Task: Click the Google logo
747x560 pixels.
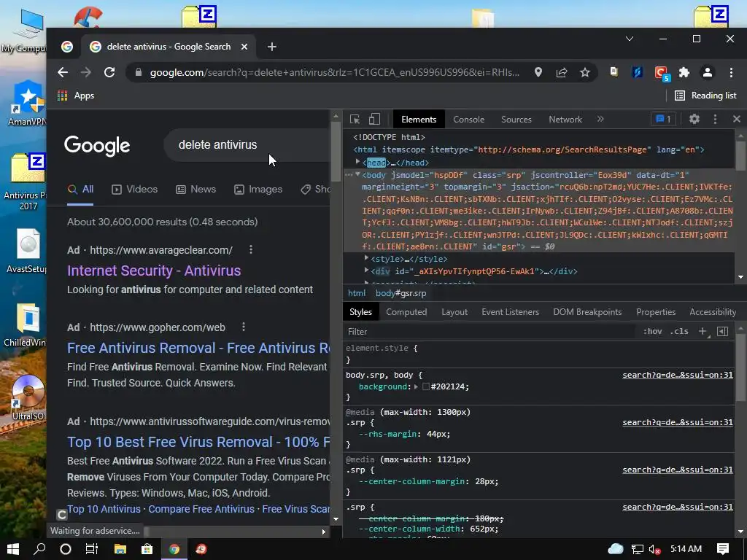Action: [x=97, y=145]
